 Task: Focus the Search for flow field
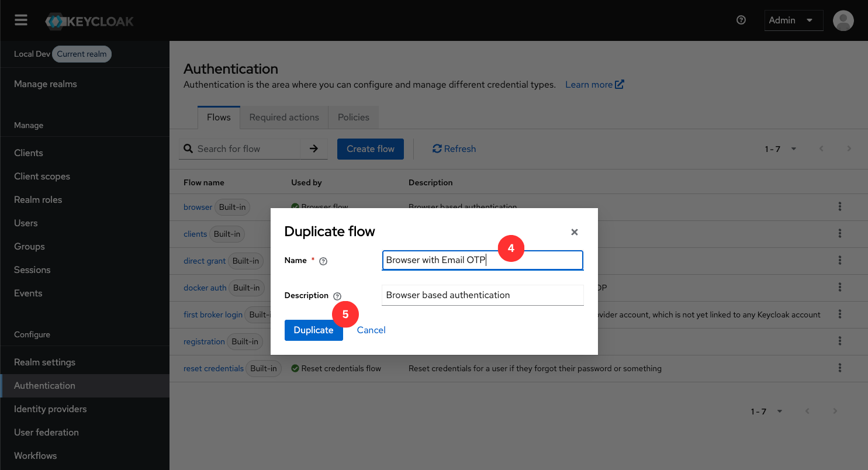[247, 148]
